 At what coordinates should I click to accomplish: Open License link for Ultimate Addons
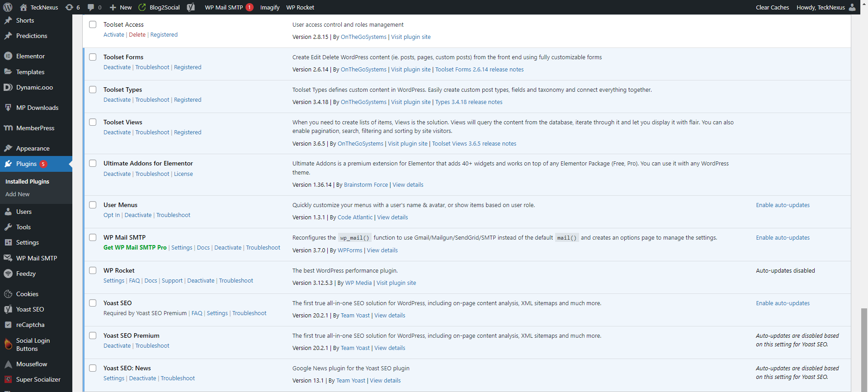[184, 174]
